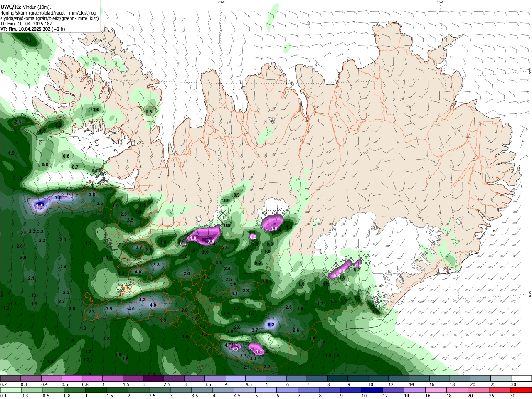Click the 7.6 precipitation value on the map
Image resolution: width=532 pixels, height=399 pixels.
coord(58,197)
